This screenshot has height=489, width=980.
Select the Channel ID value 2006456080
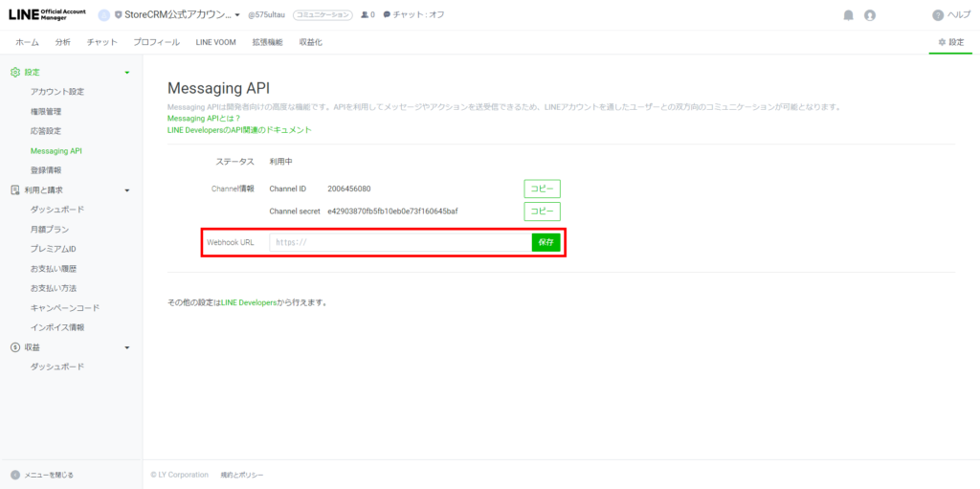coord(348,189)
